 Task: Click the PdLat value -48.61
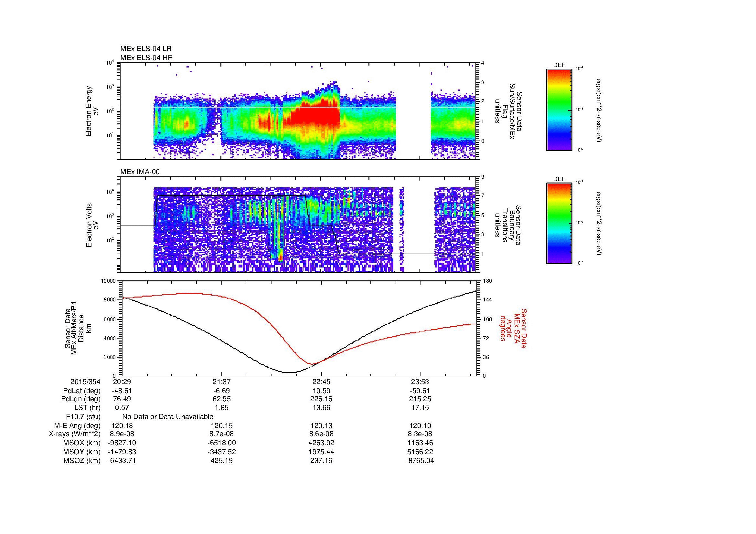coord(122,391)
